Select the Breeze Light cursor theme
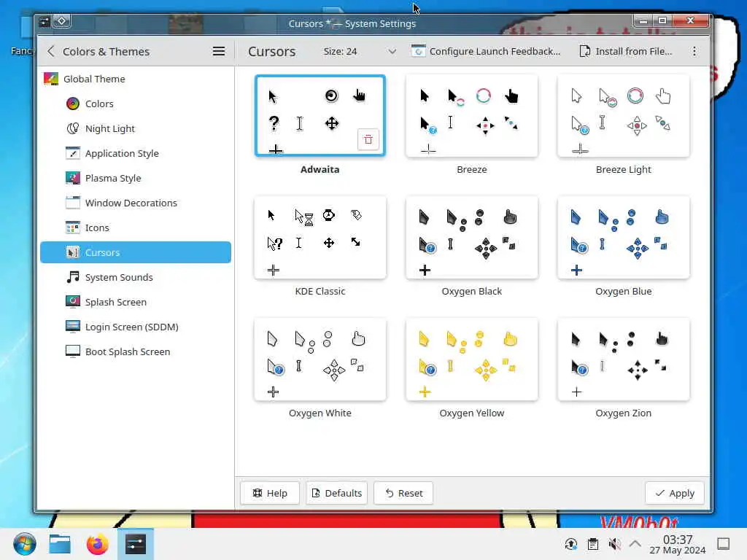This screenshot has width=747, height=560. tap(623, 116)
